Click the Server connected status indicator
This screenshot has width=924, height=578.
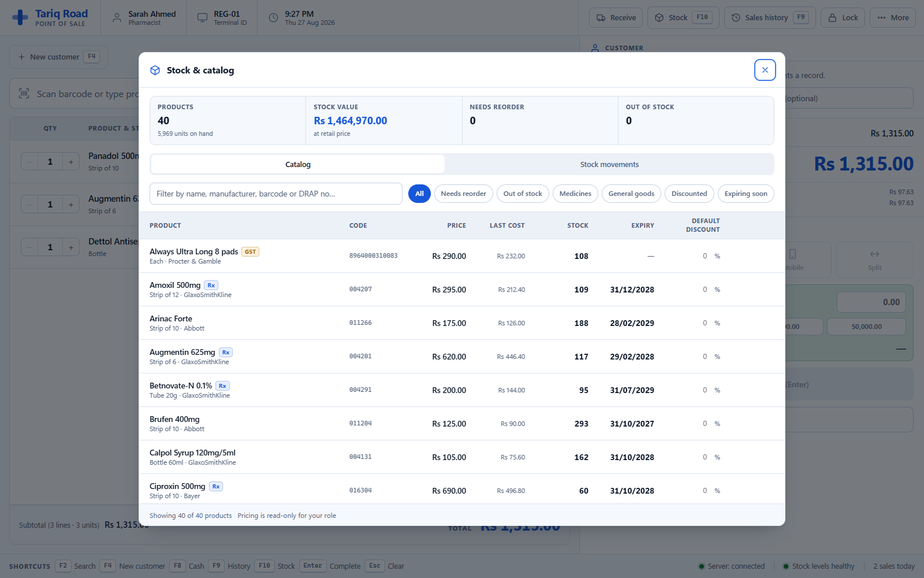[731, 566]
